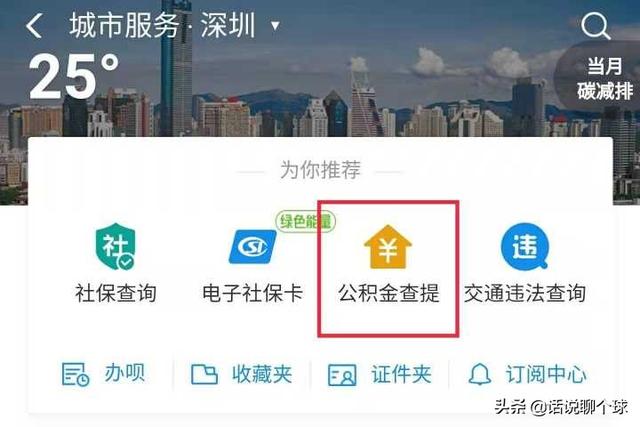Click the 证件夹 ID card icon
640x427 pixels.
342,375
